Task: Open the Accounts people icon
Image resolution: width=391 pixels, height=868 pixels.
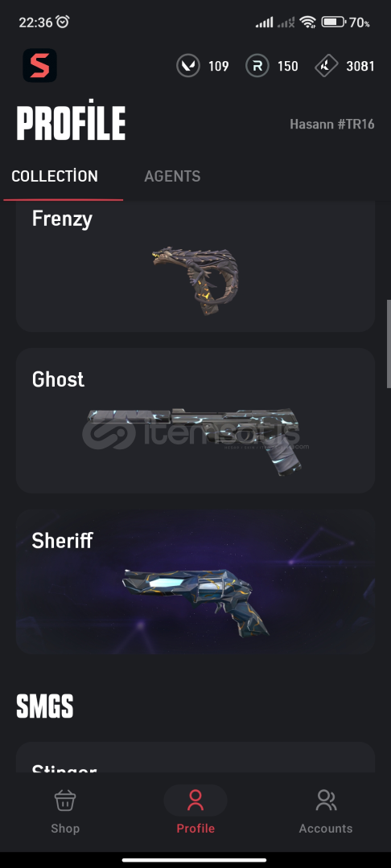Action: (x=326, y=800)
